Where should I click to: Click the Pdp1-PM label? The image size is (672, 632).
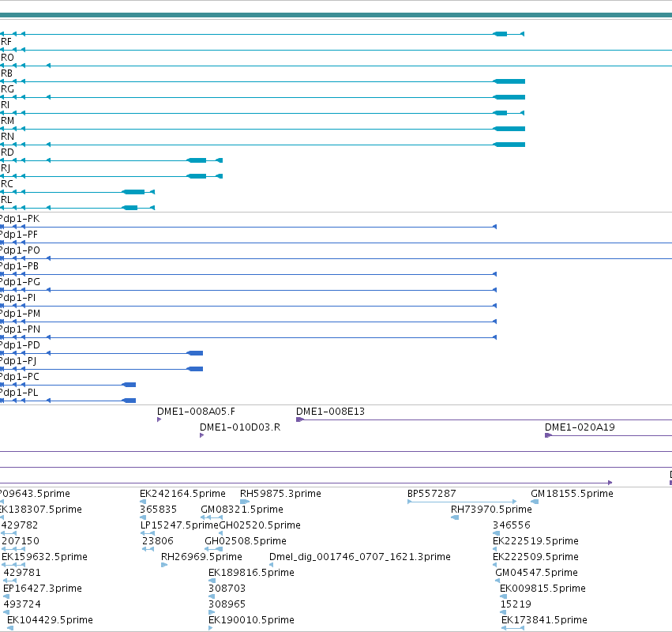coord(21,314)
